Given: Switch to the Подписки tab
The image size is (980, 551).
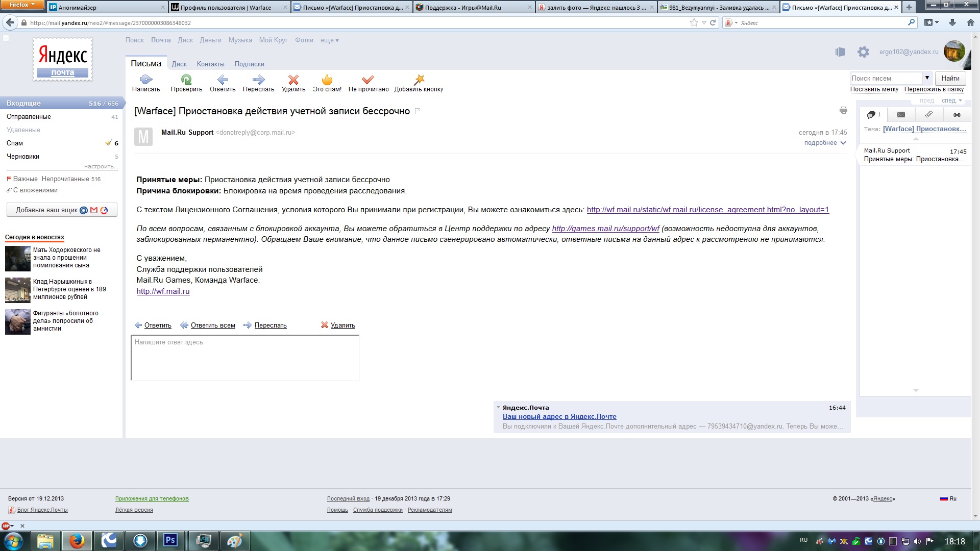Looking at the screenshot, I should click(249, 64).
